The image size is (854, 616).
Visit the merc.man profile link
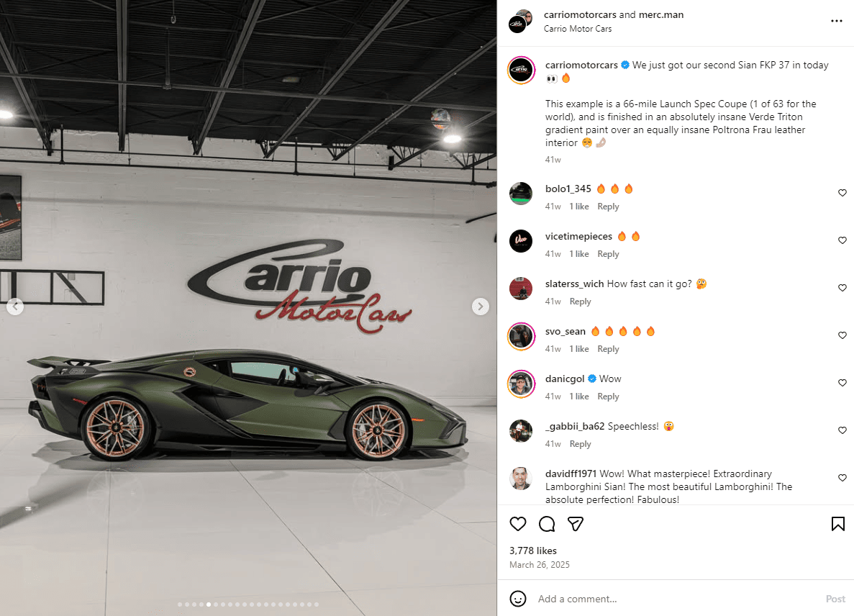point(660,14)
